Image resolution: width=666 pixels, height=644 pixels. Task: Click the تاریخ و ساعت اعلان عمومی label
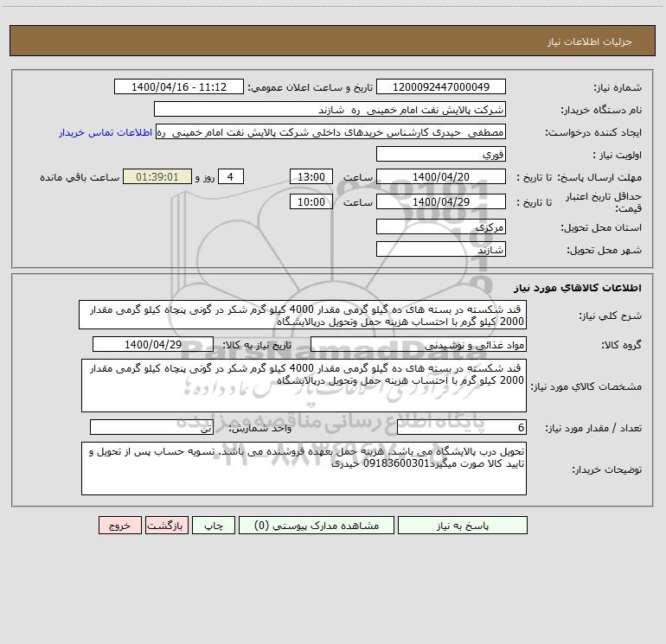[x=310, y=87]
